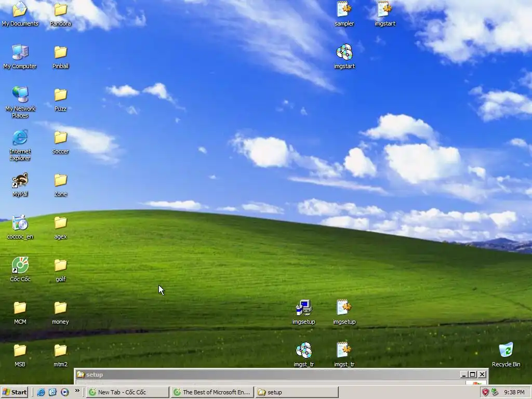Viewport: 532px width, 399px height.
Task: Click the network connection tray icon
Action: 495,392
